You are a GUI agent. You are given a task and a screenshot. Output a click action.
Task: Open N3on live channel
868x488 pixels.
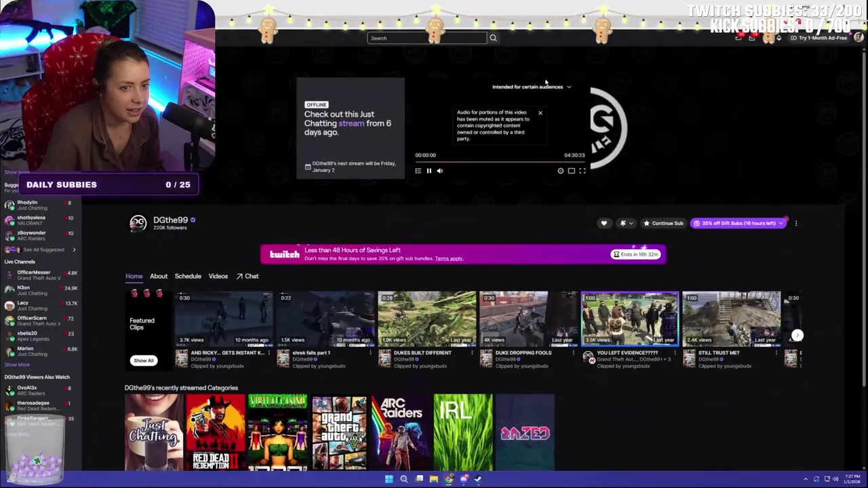pyautogui.click(x=41, y=290)
